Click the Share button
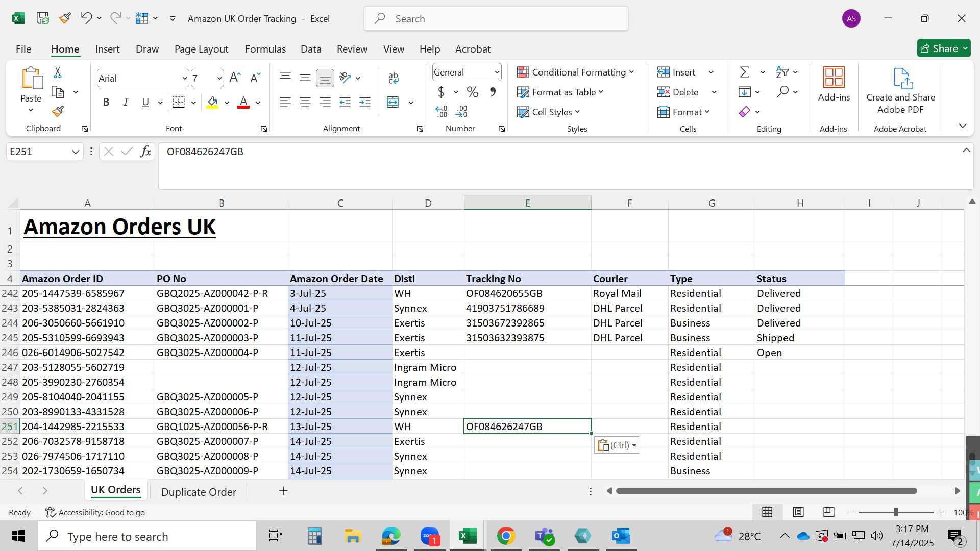 point(944,48)
